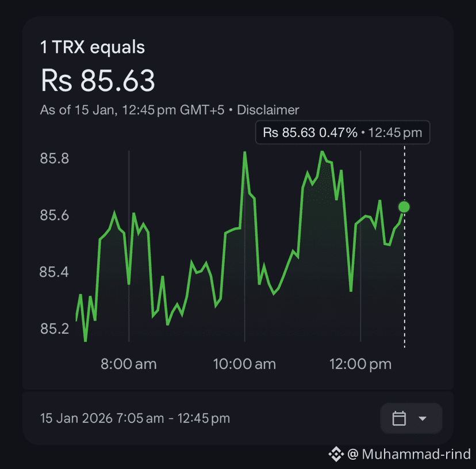The image size is (476, 469).
Task: Expand the date range dropdown arrow
Action: point(423,418)
